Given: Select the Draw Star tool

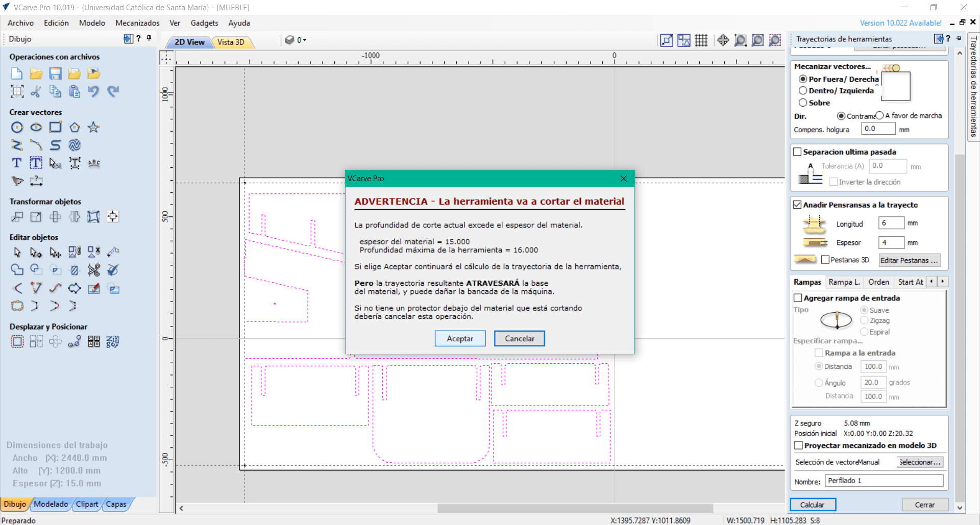Looking at the screenshot, I should 93,128.
